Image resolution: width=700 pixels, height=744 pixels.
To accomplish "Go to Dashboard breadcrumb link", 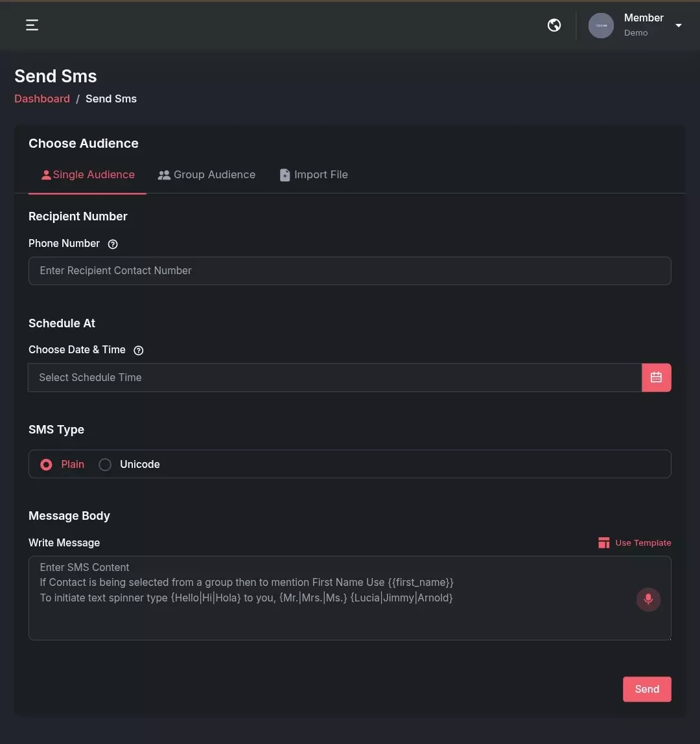I will [x=41, y=99].
